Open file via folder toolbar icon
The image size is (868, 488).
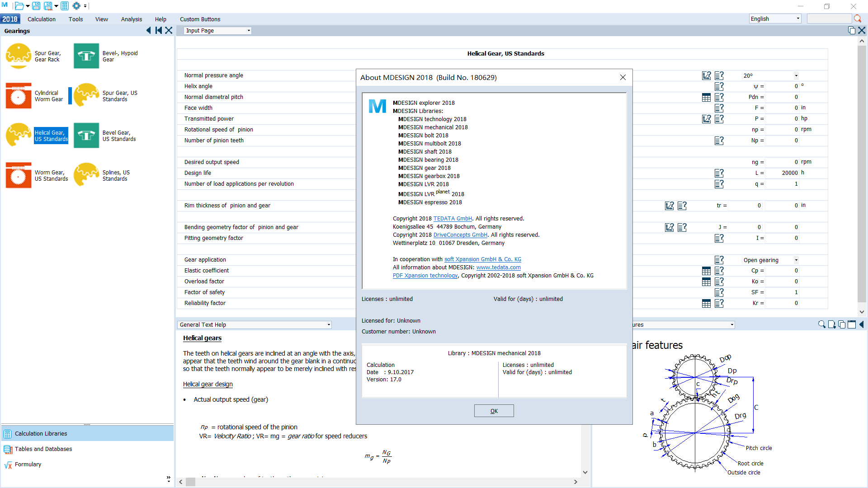pos(19,6)
